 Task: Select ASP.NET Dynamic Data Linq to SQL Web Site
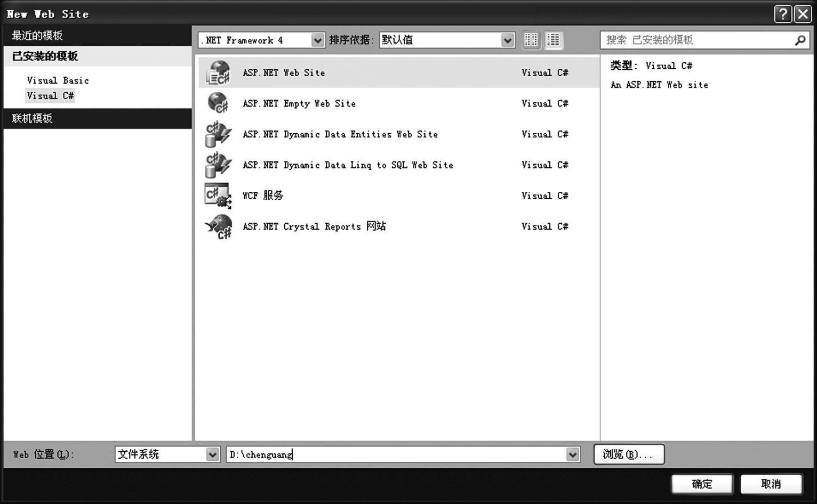[x=348, y=165]
